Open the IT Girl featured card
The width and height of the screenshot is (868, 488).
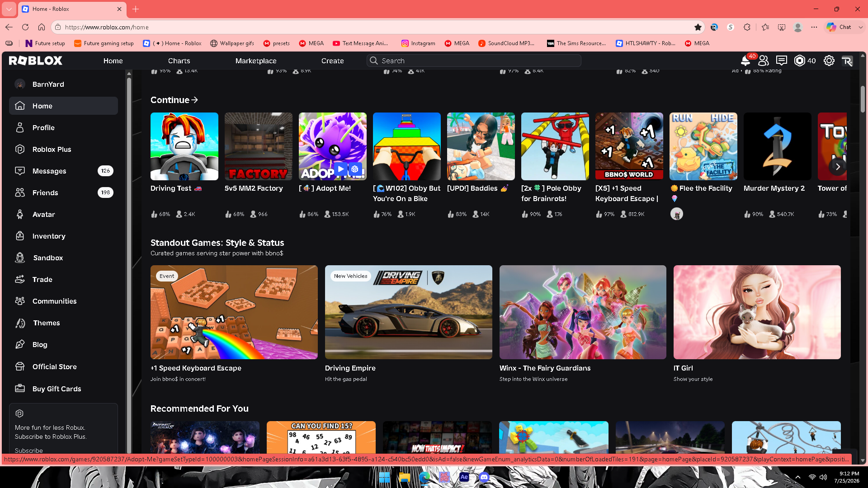click(x=757, y=312)
